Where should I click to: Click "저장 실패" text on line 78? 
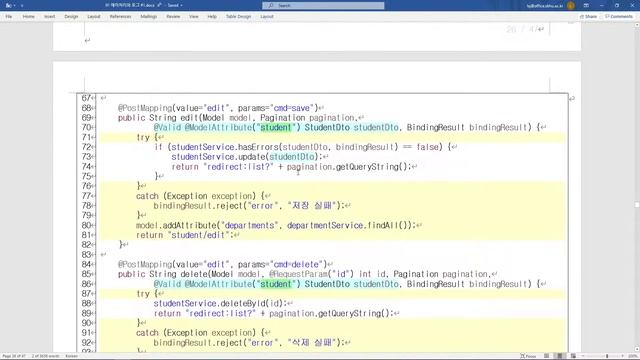click(313, 205)
